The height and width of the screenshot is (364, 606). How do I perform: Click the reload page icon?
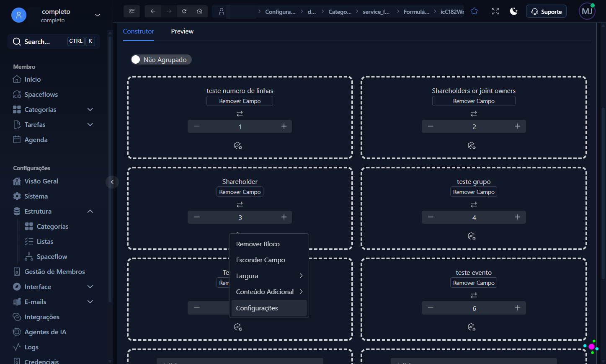point(184,11)
